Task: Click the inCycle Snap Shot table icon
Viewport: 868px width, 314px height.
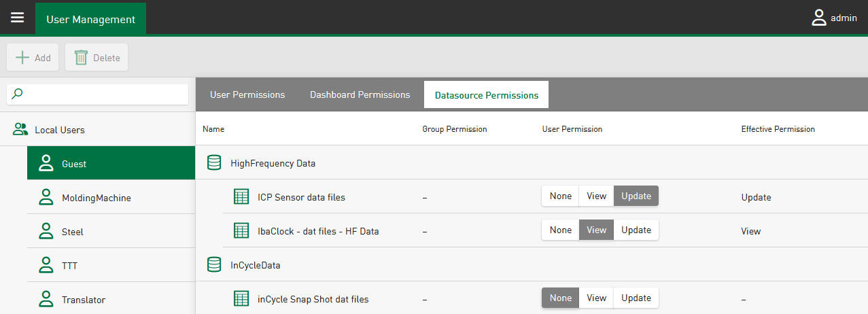Action: pyautogui.click(x=241, y=298)
